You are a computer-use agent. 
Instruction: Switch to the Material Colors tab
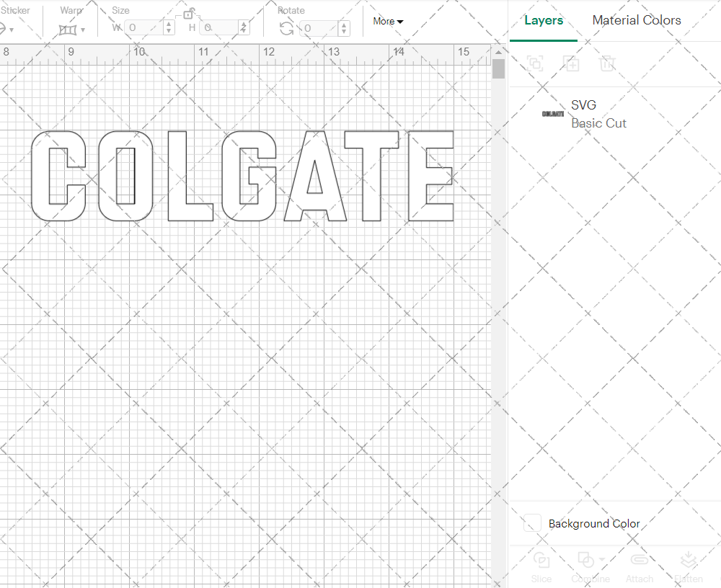pos(637,20)
